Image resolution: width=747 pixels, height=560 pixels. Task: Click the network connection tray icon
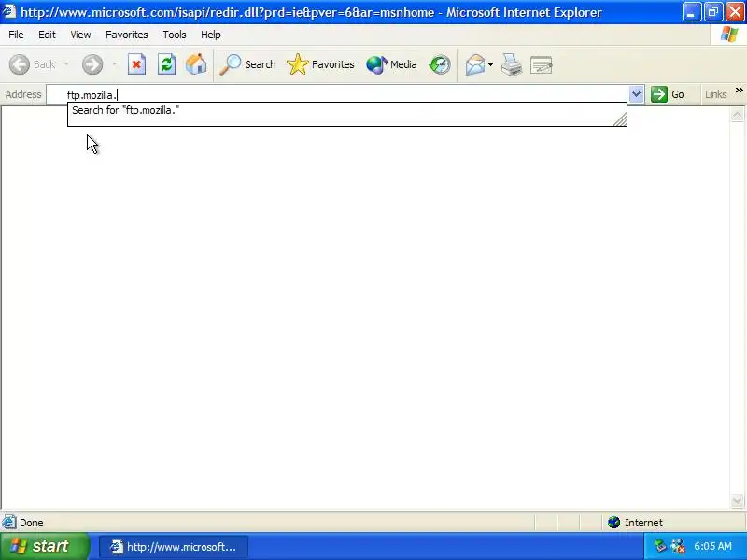pyautogui.click(x=678, y=546)
